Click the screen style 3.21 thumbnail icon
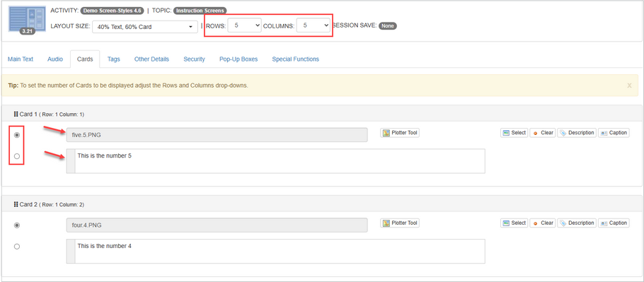The image size is (644, 282). (x=28, y=20)
